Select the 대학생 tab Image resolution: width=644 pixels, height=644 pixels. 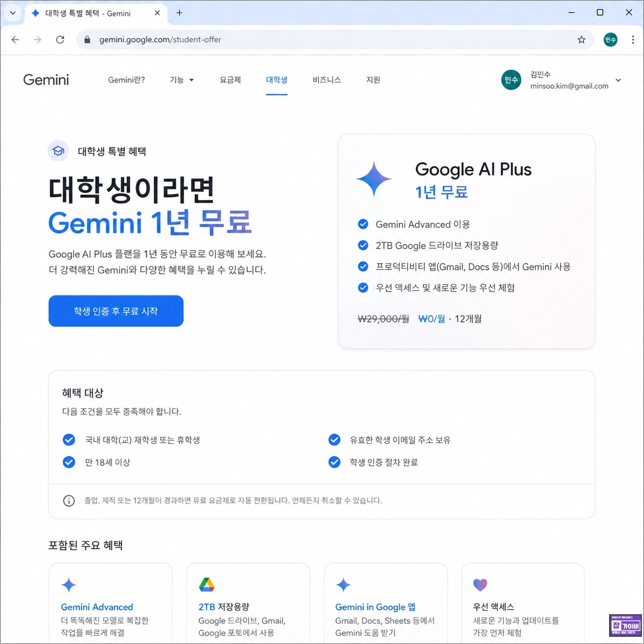277,80
